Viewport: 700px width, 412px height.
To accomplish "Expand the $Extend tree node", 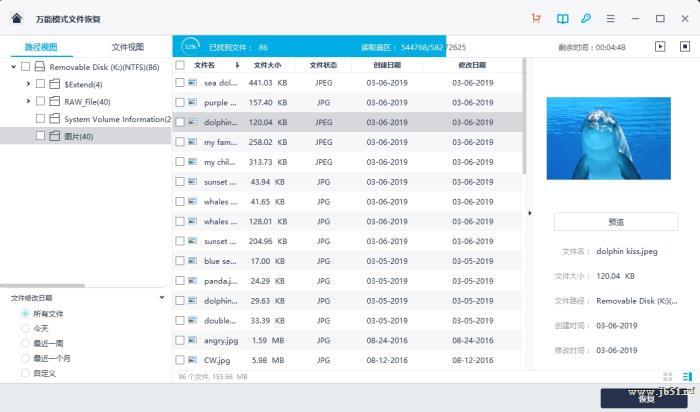I will click(x=28, y=84).
